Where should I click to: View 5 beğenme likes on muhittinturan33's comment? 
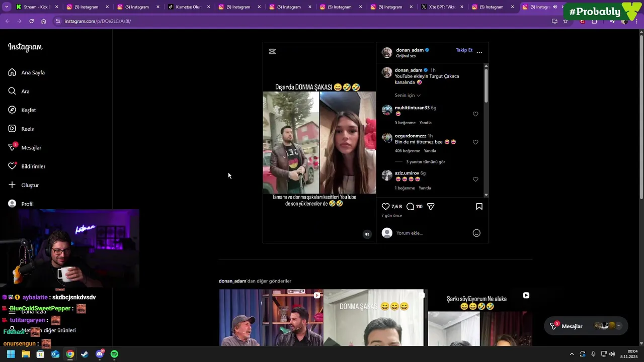405,123
